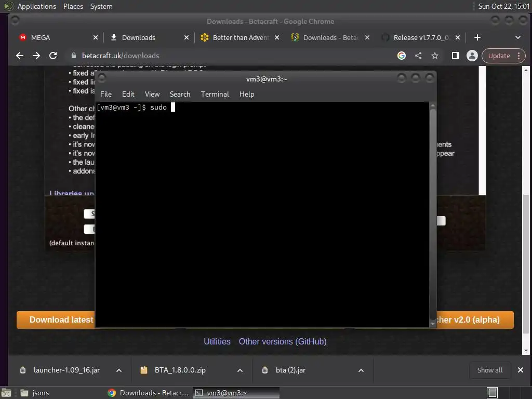
Task: Open terminal Search menu
Action: [180, 95]
